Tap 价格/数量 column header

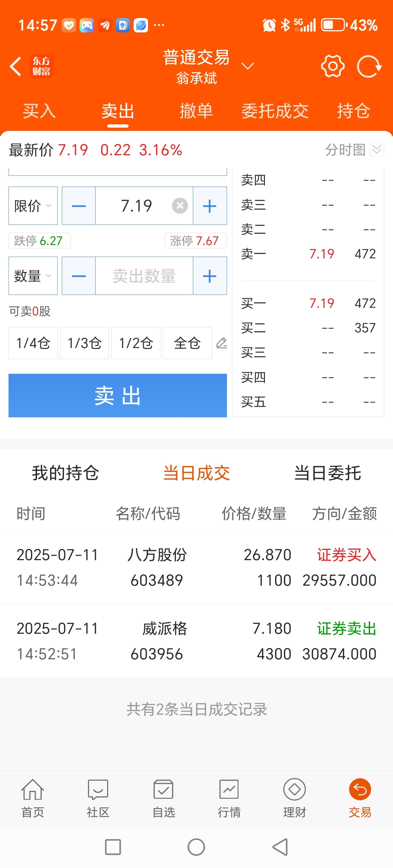254,514
